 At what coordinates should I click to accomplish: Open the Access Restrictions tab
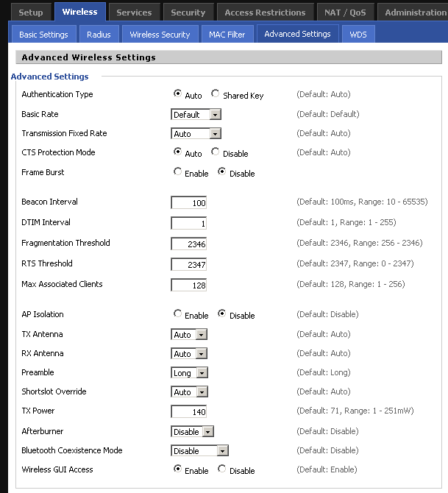(x=265, y=13)
